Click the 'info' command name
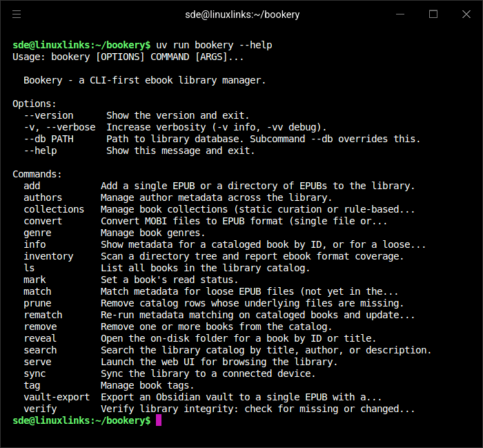Image resolution: width=483 pixels, height=448 pixels. tap(34, 244)
